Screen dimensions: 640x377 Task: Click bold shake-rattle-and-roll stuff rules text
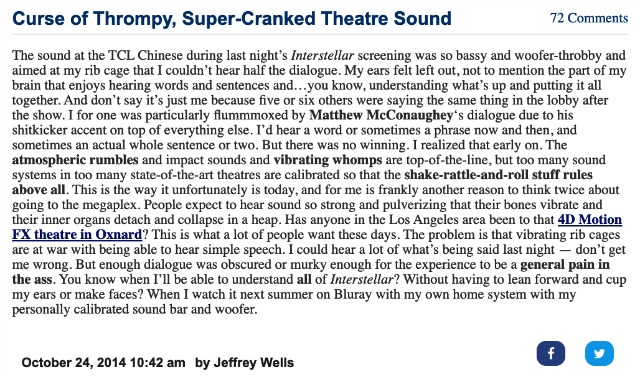coord(498,175)
